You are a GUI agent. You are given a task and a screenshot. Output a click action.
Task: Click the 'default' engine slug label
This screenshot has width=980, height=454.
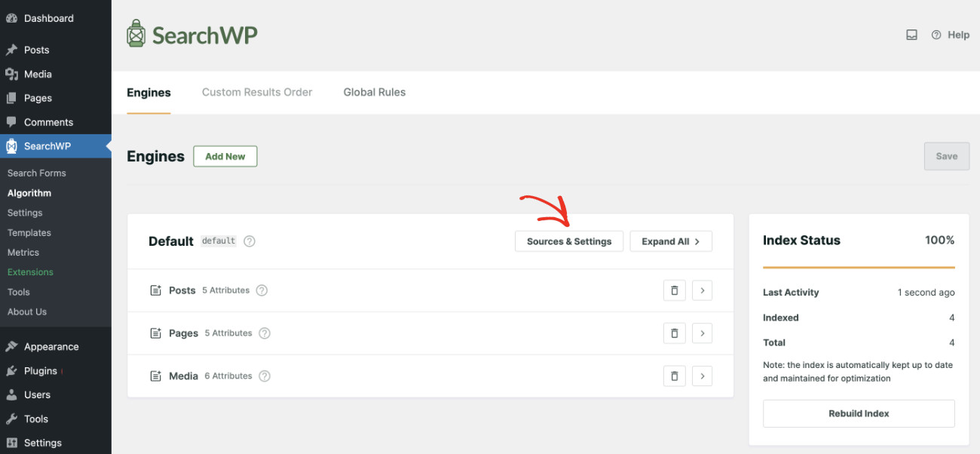click(x=219, y=241)
